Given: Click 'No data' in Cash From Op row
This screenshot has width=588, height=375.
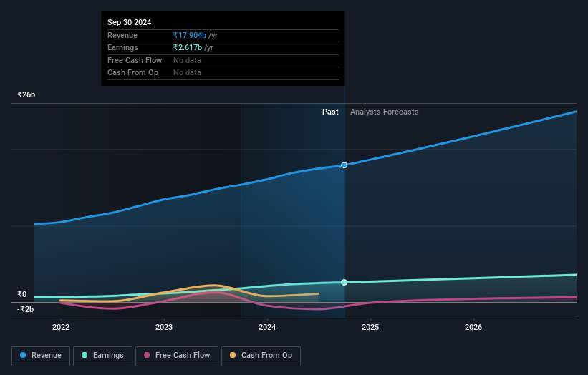Looking at the screenshot, I should 187,73.
